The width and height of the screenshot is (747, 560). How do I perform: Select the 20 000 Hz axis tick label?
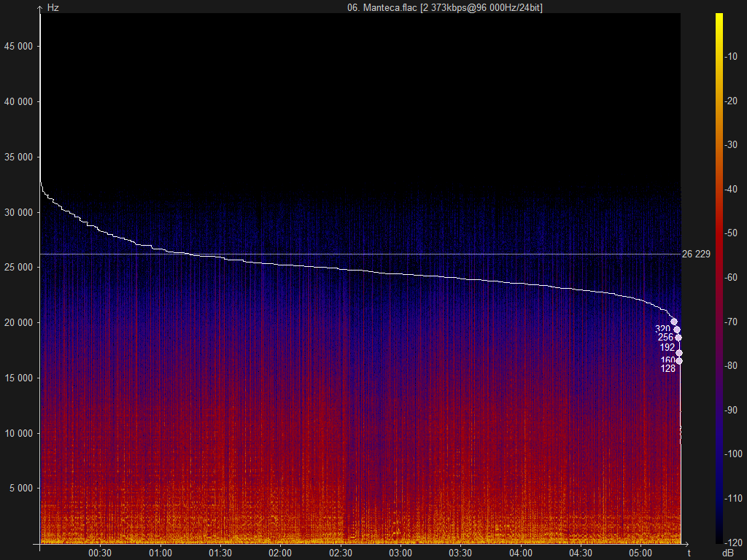[x=18, y=322]
